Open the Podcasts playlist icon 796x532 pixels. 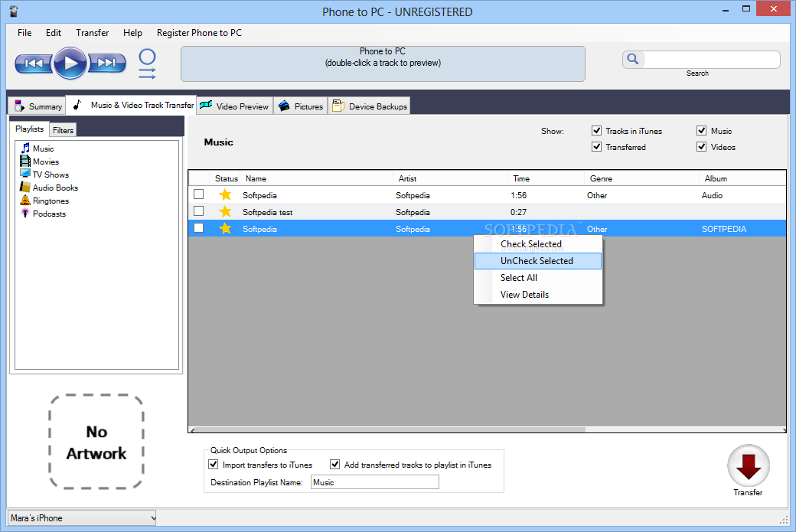24,214
